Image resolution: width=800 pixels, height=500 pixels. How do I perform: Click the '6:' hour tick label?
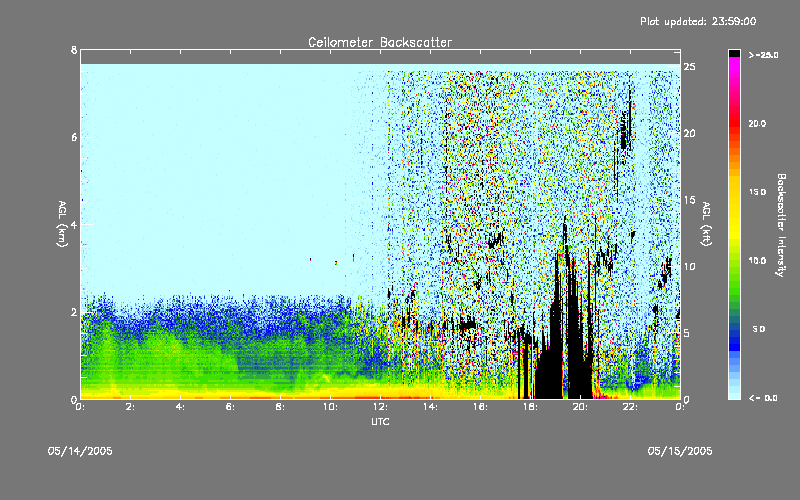point(231,407)
